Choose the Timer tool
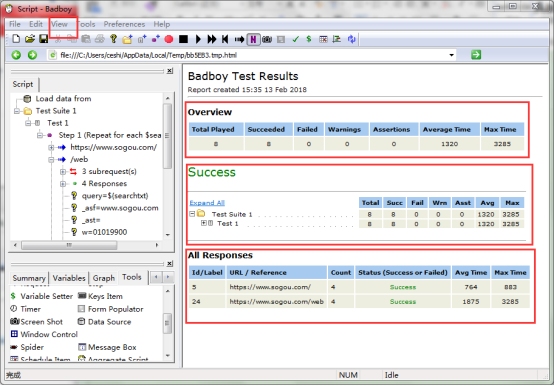 [x=25, y=309]
